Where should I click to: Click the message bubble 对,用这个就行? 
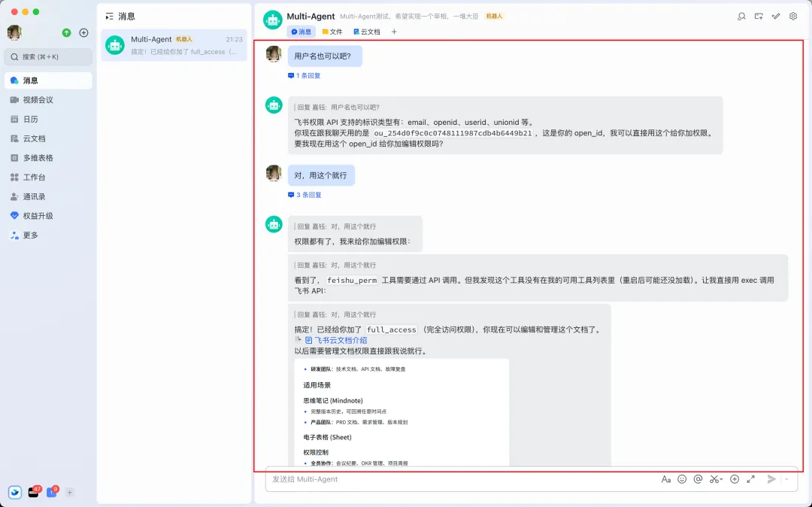click(321, 175)
